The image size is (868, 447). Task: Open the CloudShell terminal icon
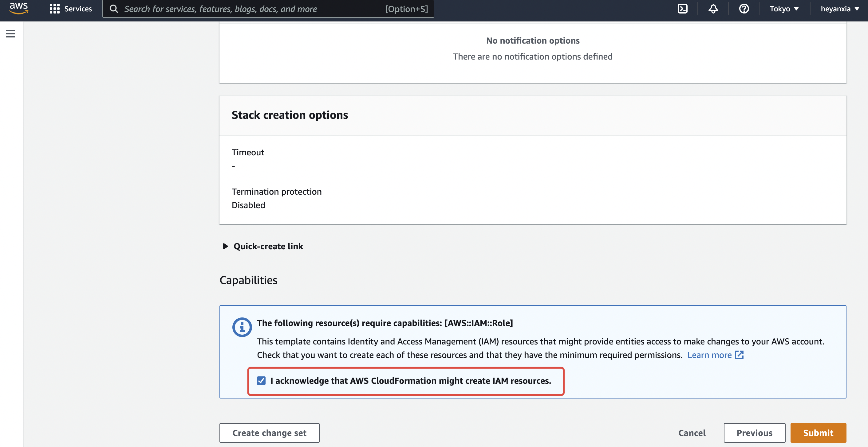(x=682, y=9)
